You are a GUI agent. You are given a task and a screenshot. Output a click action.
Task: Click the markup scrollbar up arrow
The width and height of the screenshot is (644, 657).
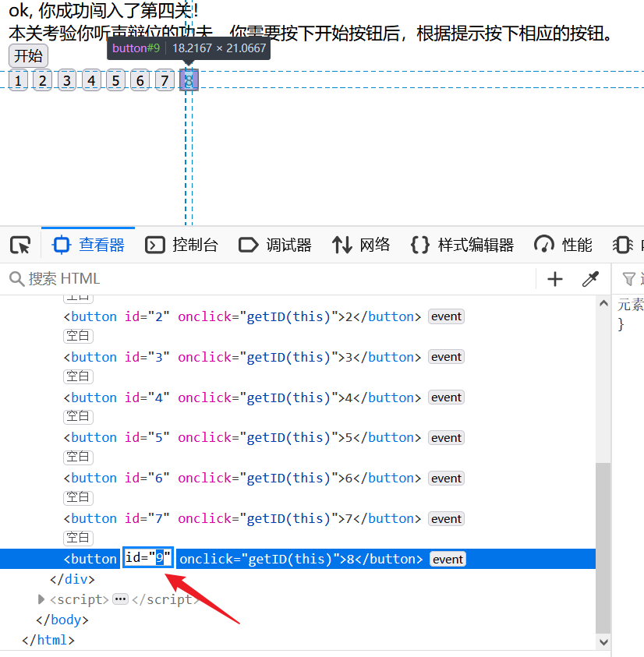pyautogui.click(x=603, y=303)
